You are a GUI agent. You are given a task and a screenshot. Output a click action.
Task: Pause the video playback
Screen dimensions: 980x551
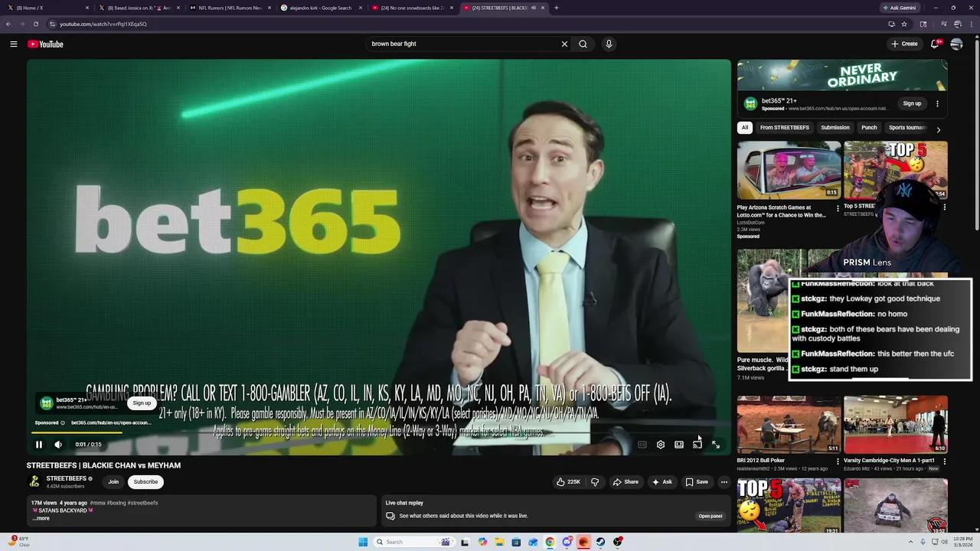click(x=38, y=444)
